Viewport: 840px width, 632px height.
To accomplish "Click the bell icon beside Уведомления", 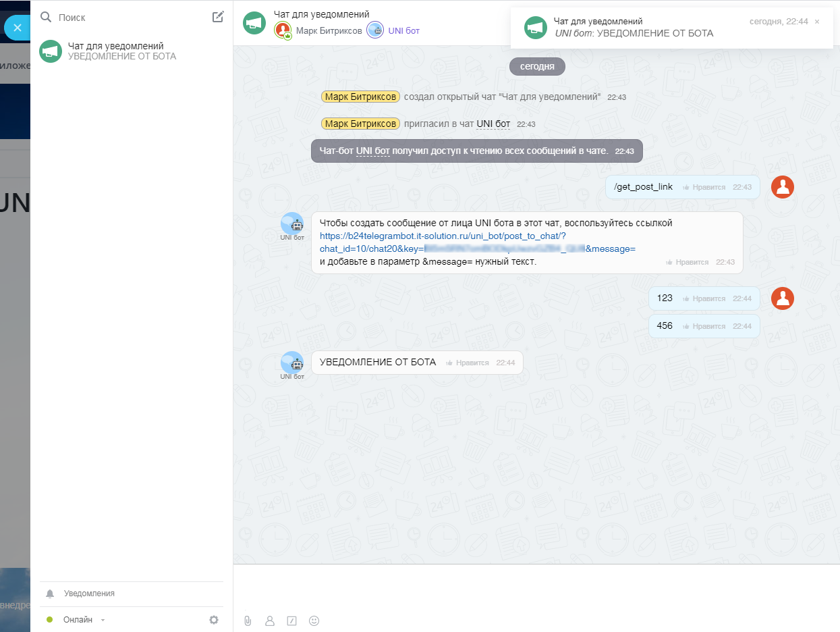I will coord(50,594).
